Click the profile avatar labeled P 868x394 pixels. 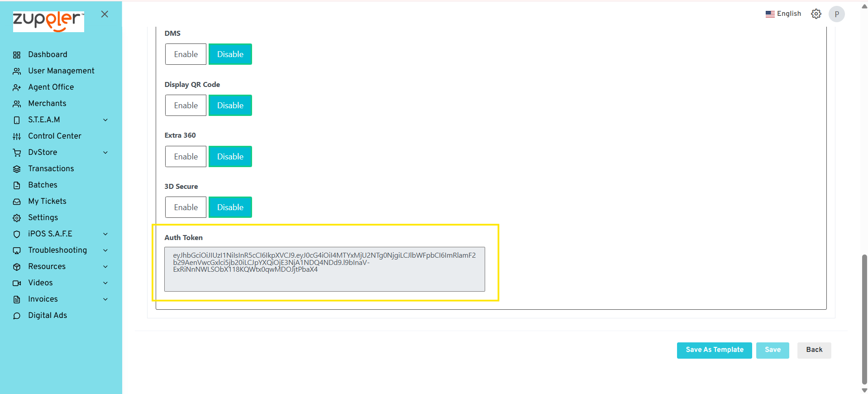(836, 14)
